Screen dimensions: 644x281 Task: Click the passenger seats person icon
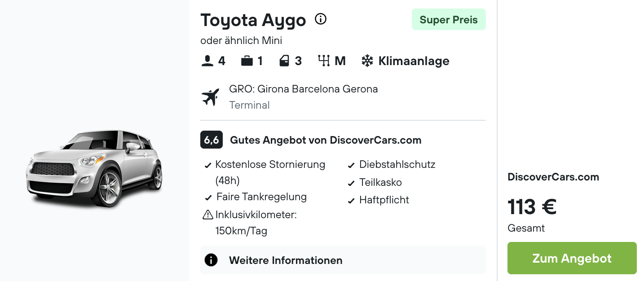click(207, 61)
